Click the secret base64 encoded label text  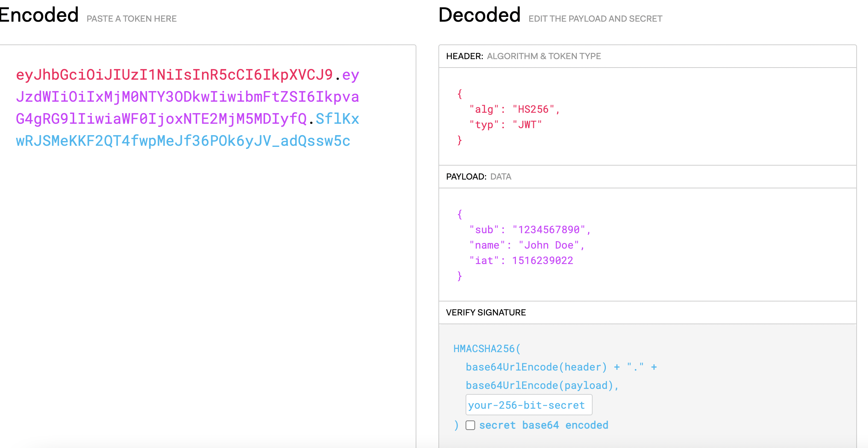(544, 425)
